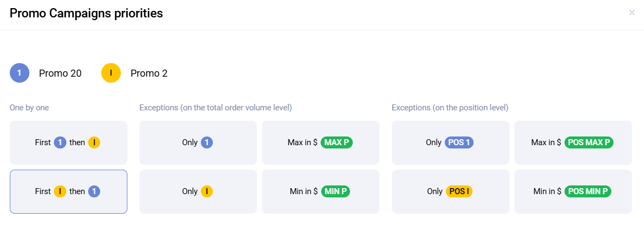Click the green POS MIN P badge

coord(588,191)
